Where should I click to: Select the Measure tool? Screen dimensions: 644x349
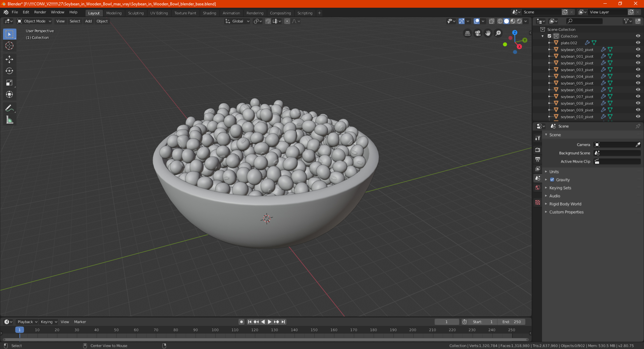tap(9, 120)
